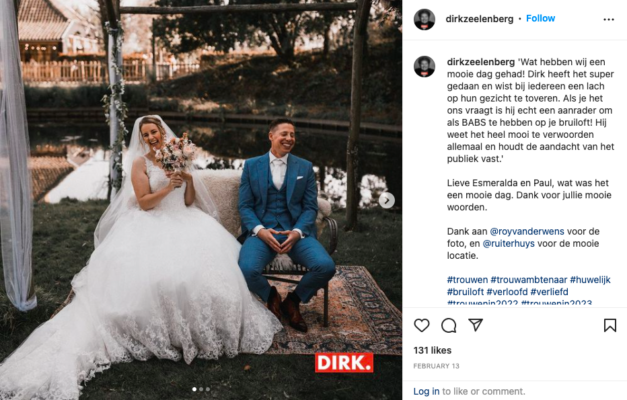627x400 pixels.
Task: Follow dirkzeelenberg account
Action: [x=540, y=18]
